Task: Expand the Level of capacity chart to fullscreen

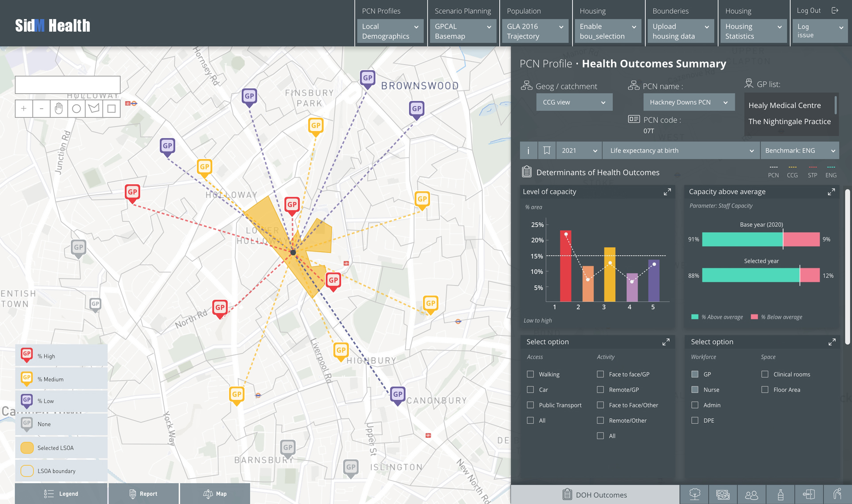Action: (x=667, y=192)
